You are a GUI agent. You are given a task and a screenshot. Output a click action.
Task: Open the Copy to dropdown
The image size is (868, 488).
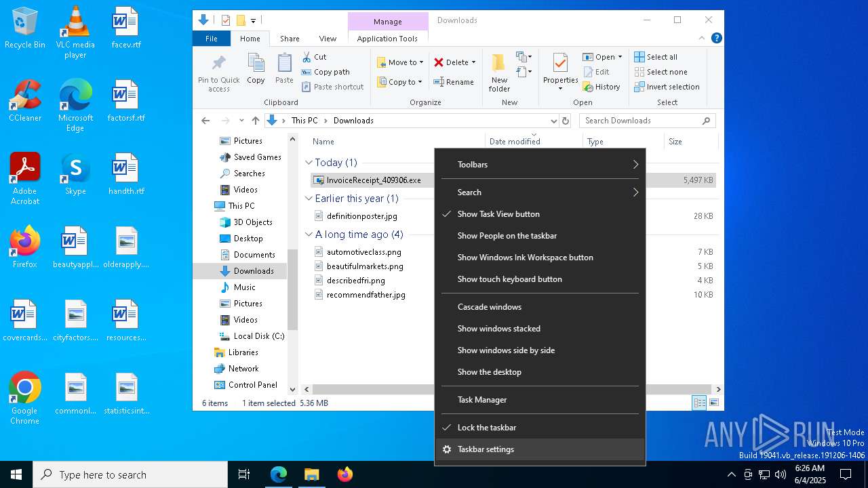399,82
